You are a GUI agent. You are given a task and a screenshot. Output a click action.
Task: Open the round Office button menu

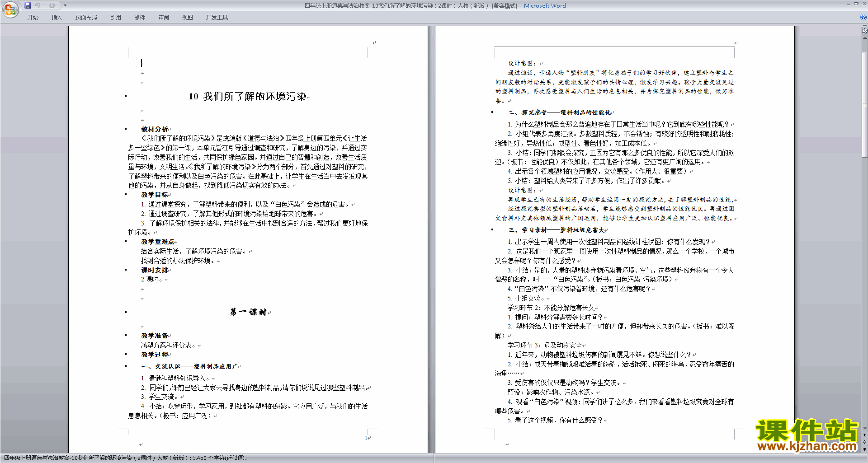click(10, 9)
